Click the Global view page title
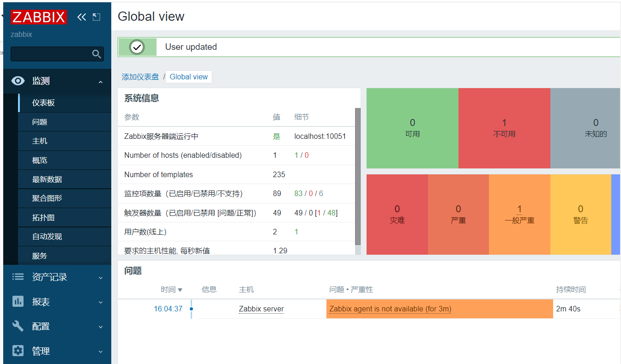The width and height of the screenshot is (621, 364). [151, 17]
